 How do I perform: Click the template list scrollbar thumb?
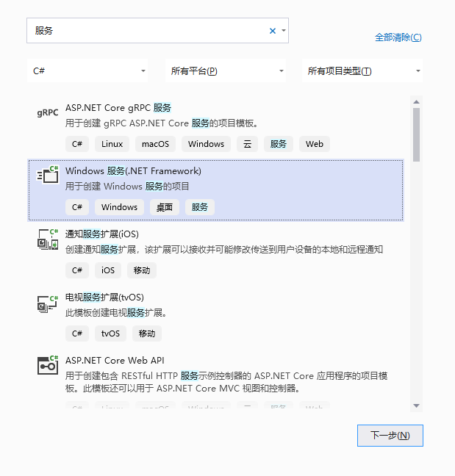click(417, 134)
